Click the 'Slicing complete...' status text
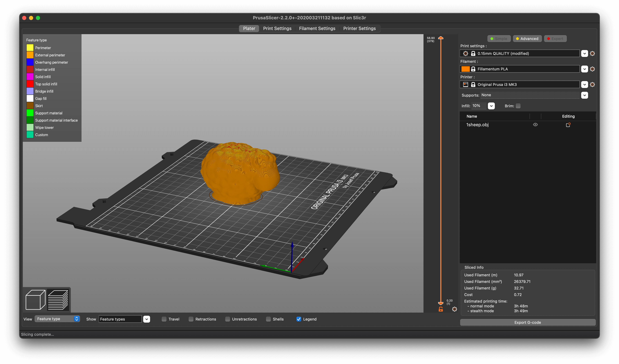The height and width of the screenshot is (364, 619). (x=37, y=334)
